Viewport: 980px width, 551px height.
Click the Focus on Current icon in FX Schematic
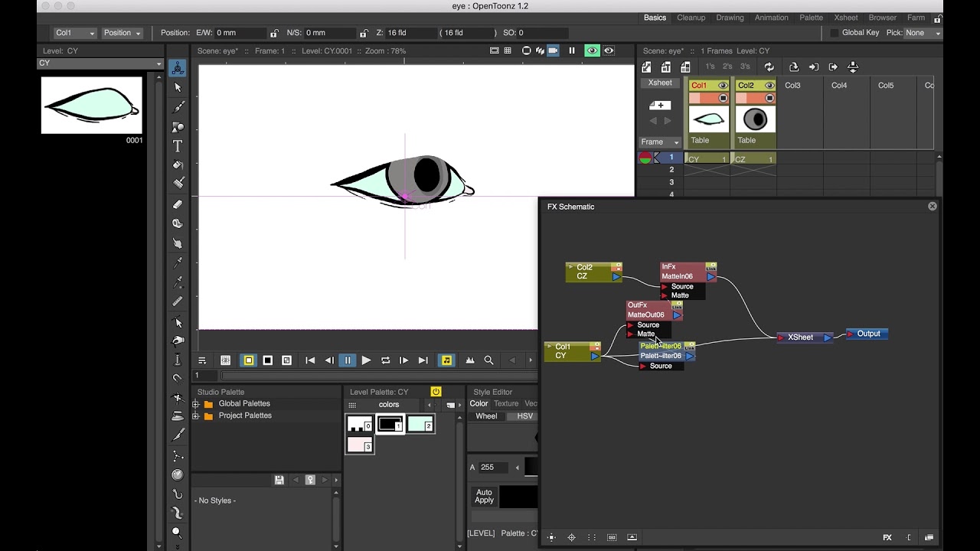pos(571,537)
